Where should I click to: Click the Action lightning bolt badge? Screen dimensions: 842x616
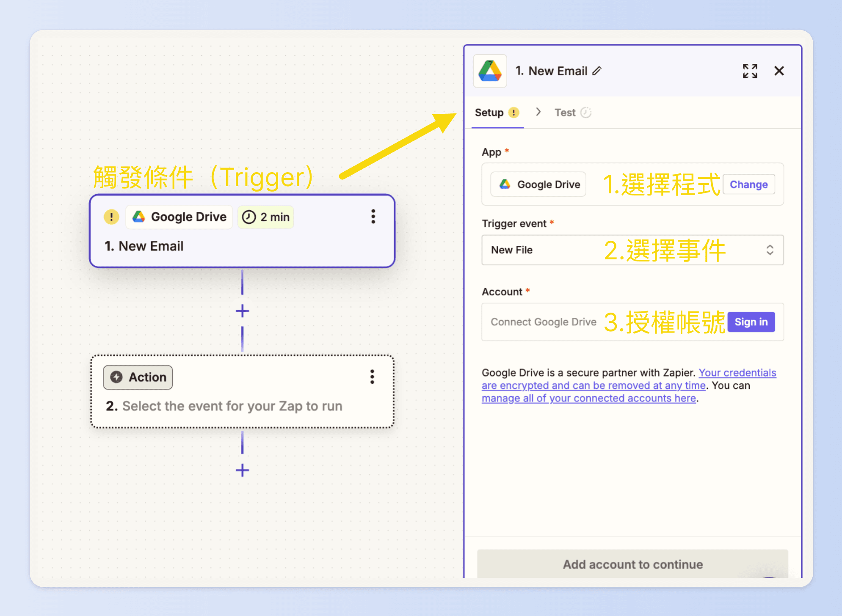pos(138,377)
